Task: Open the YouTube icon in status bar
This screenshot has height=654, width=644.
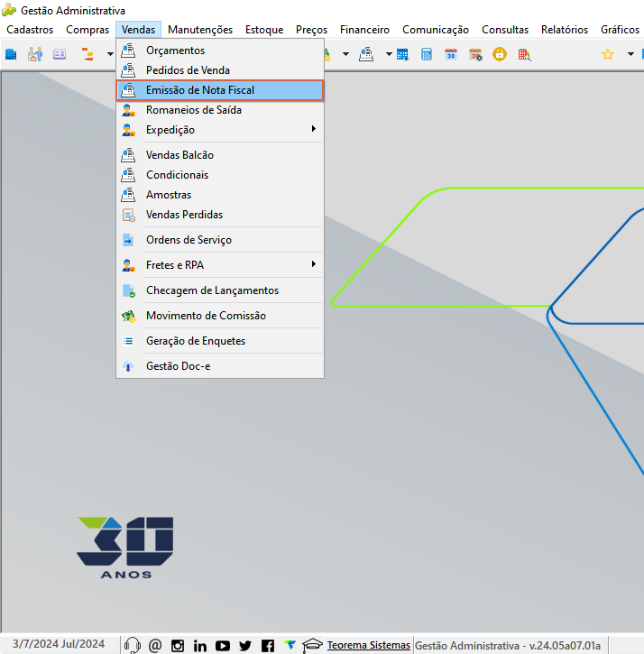Action: 223,646
